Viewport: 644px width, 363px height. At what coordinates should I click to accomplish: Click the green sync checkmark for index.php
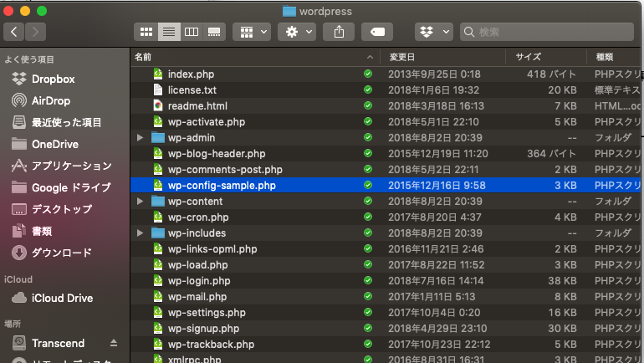coord(368,74)
